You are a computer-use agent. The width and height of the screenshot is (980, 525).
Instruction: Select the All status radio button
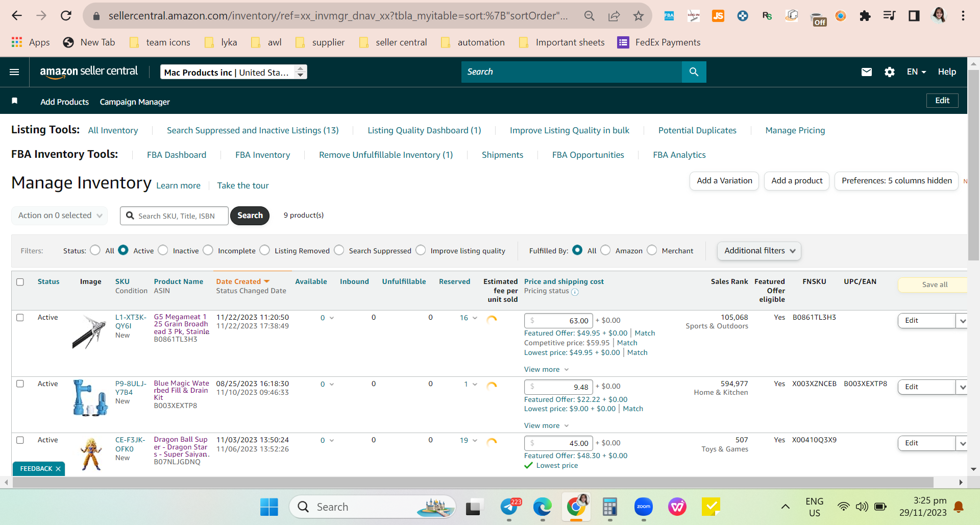coord(95,250)
